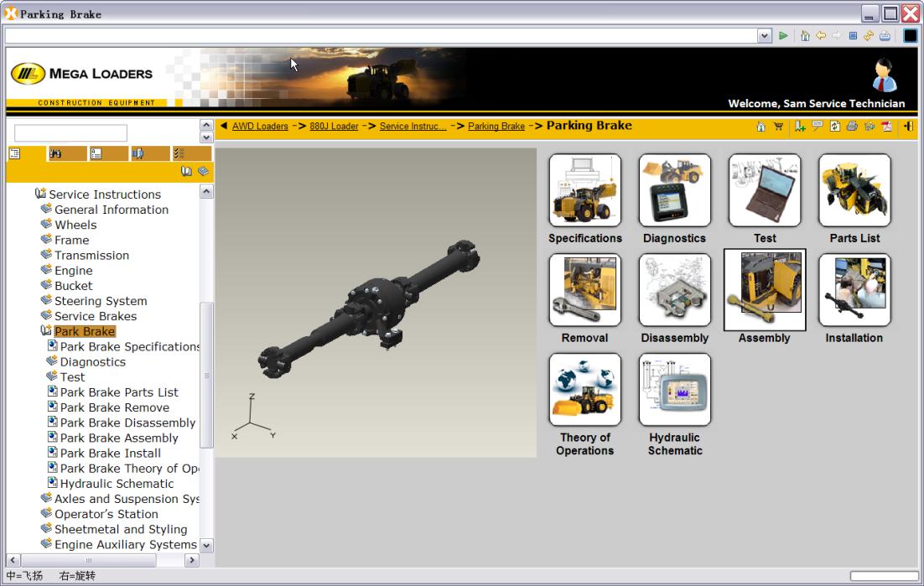This screenshot has height=586, width=924.
Task: Click the open book icon in the navigation panel
Action: (186, 171)
